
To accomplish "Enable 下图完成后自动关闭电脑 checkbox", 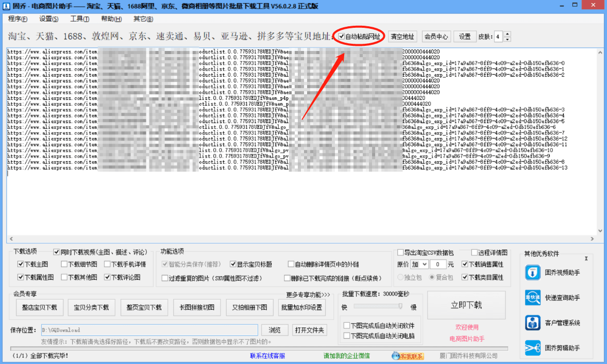I will pos(347,336).
